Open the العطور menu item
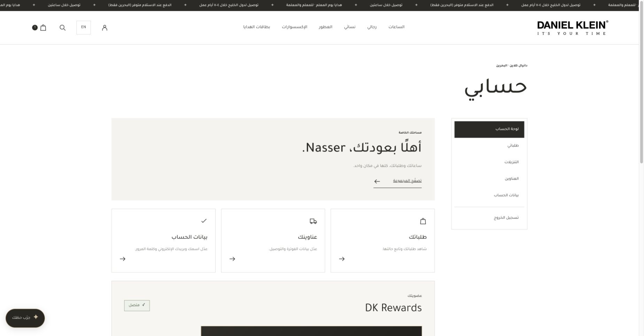 coord(325,27)
